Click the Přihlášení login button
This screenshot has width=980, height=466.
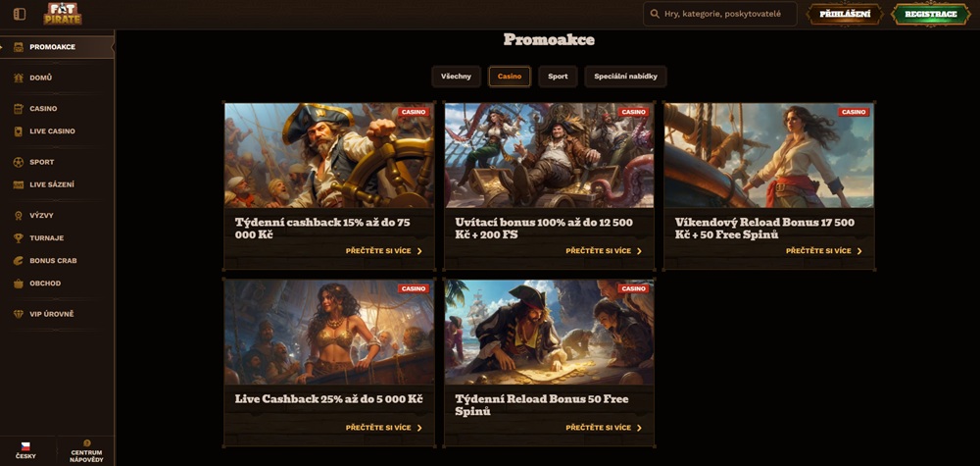(x=844, y=14)
